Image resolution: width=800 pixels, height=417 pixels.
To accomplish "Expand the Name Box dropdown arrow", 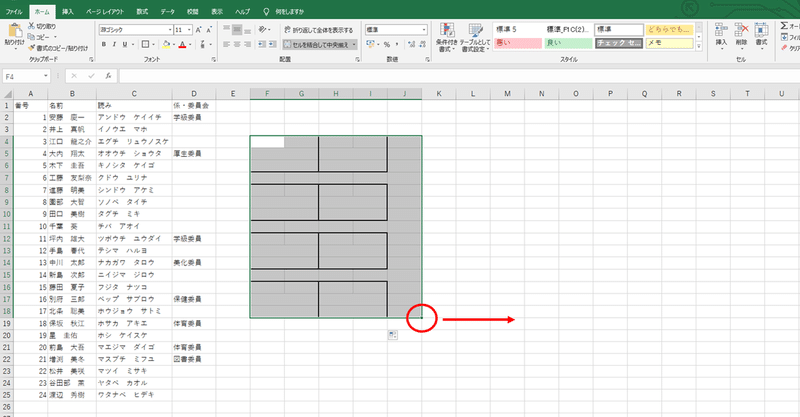I will 45,76.
